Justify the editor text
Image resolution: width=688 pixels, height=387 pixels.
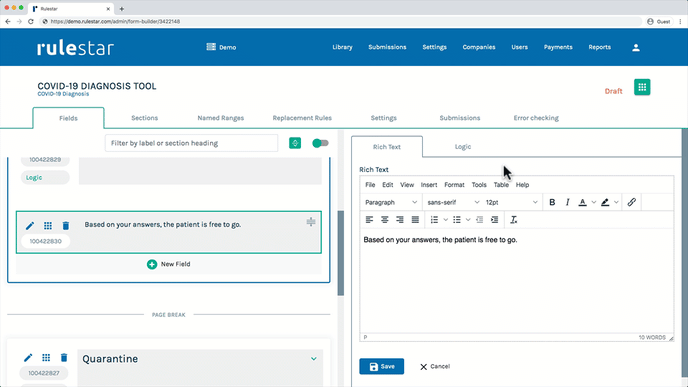point(415,220)
